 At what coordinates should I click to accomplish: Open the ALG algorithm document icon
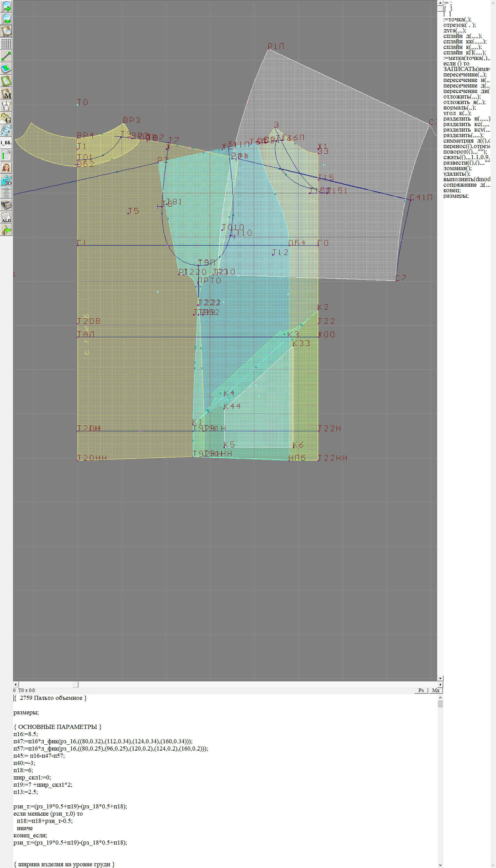tap(6, 217)
